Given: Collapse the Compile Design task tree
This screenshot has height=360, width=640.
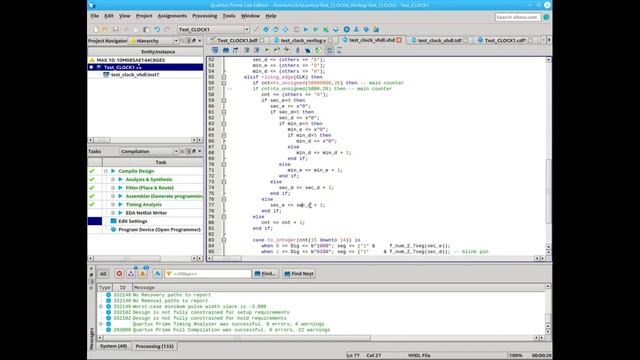Looking at the screenshot, I should pyautogui.click(x=106, y=171).
